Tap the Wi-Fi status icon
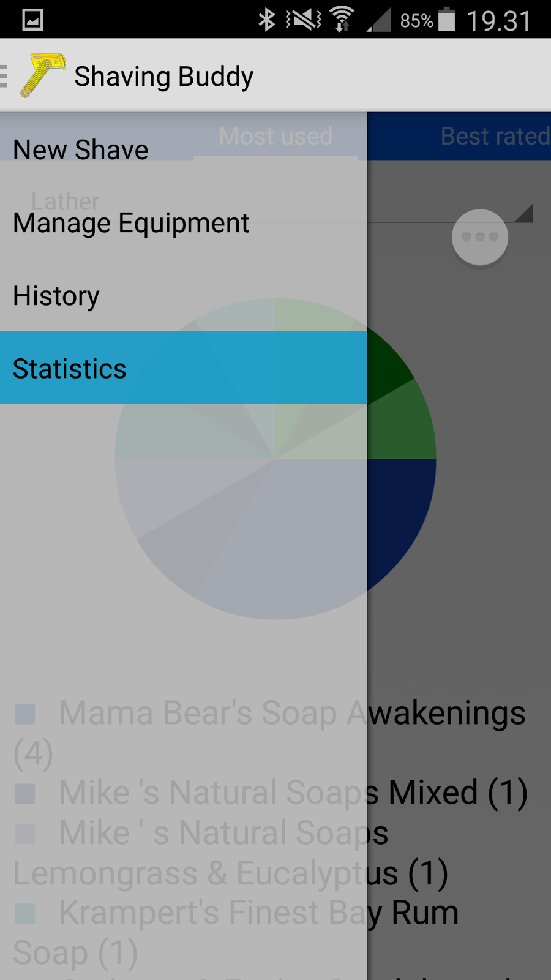This screenshot has width=551, height=980. click(x=342, y=20)
